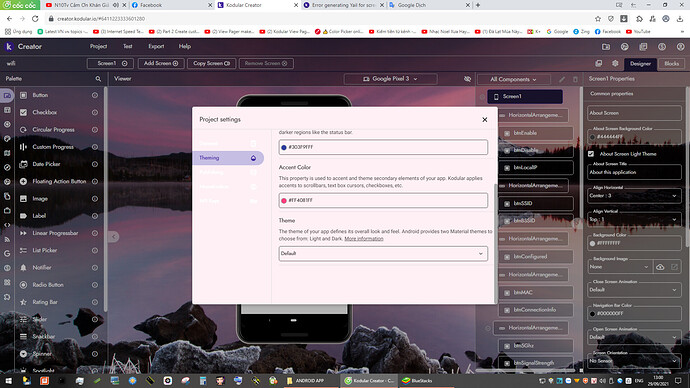
Task: Close the Project settings dialog
Action: coord(484,120)
